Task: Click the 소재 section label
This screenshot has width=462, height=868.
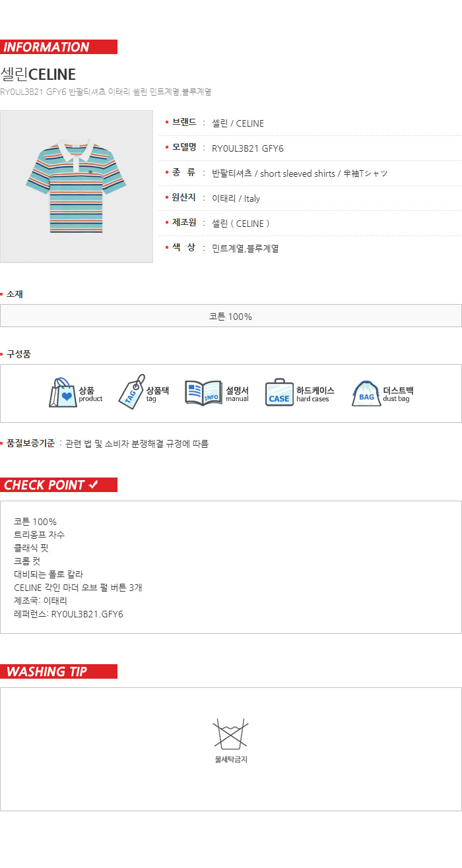Action: (x=15, y=294)
